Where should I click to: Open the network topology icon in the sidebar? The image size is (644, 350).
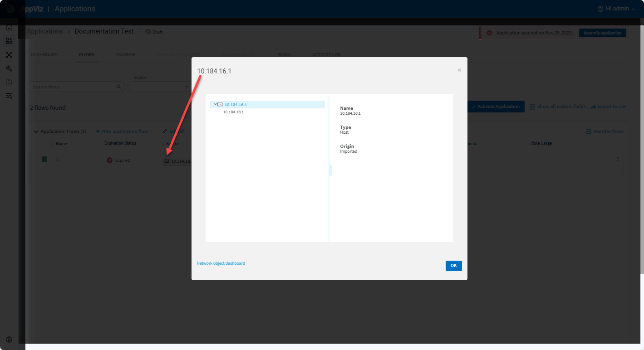point(9,55)
